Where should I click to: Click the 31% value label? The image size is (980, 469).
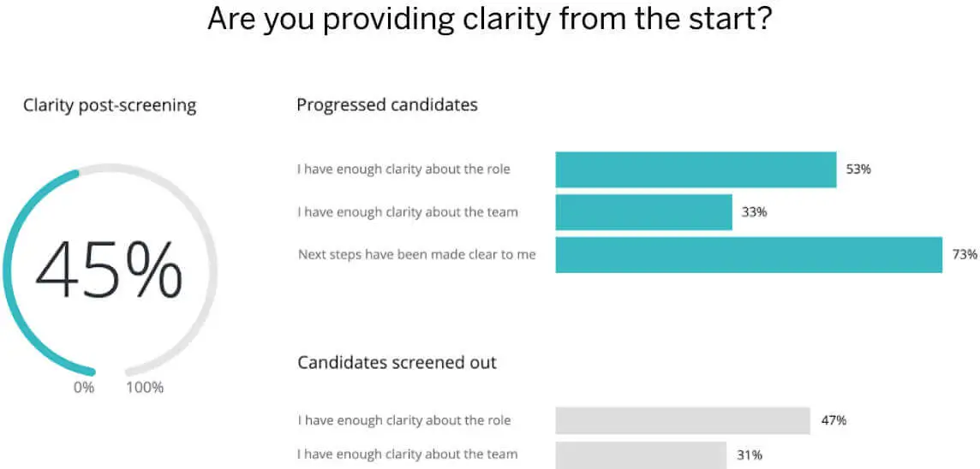click(x=750, y=455)
